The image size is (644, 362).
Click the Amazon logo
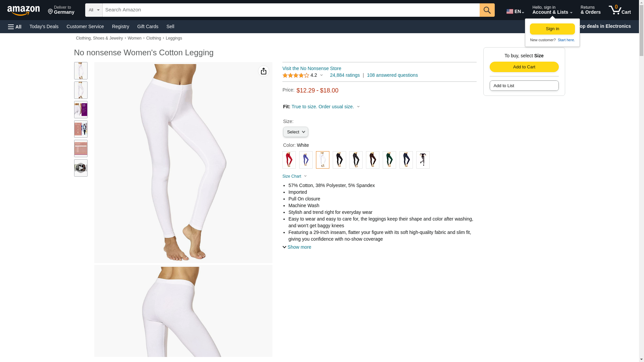(23, 10)
